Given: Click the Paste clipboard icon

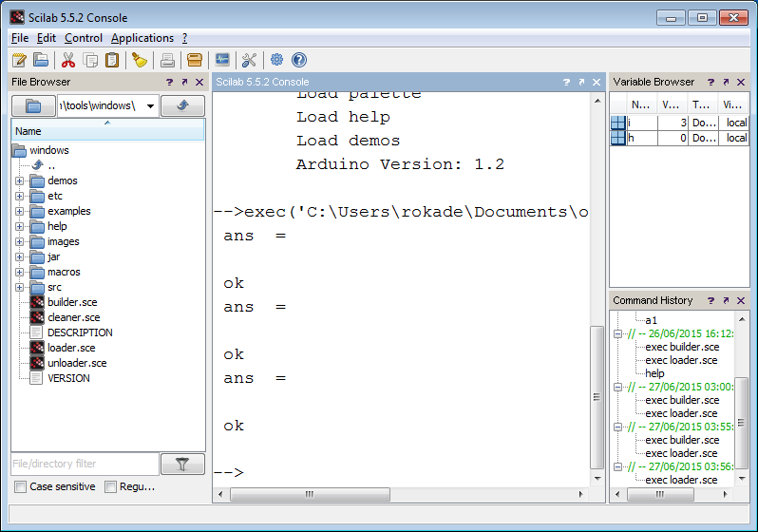Looking at the screenshot, I should pyautogui.click(x=112, y=60).
